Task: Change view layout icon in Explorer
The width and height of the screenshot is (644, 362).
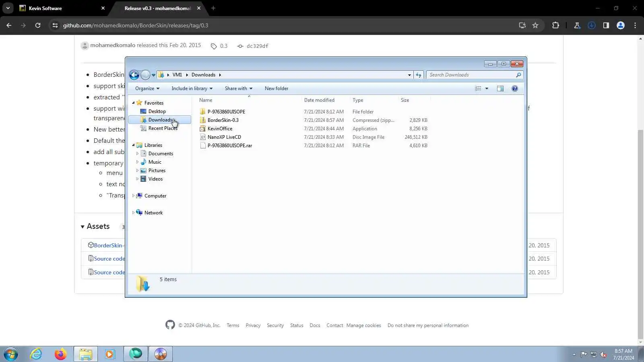Action: (478, 88)
